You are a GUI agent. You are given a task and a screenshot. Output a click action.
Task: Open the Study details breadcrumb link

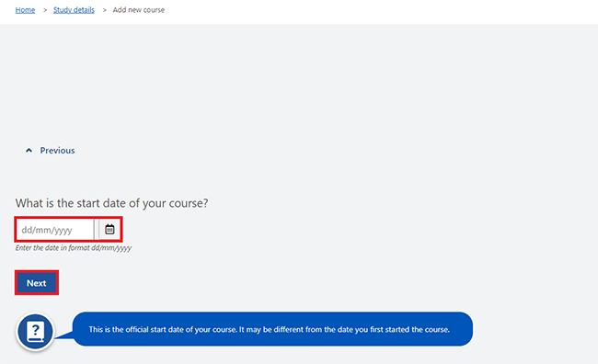click(x=74, y=10)
